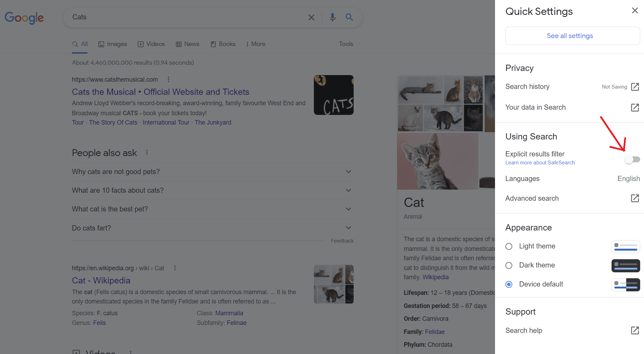Expand 'What are 10 facts about cats?'

348,190
